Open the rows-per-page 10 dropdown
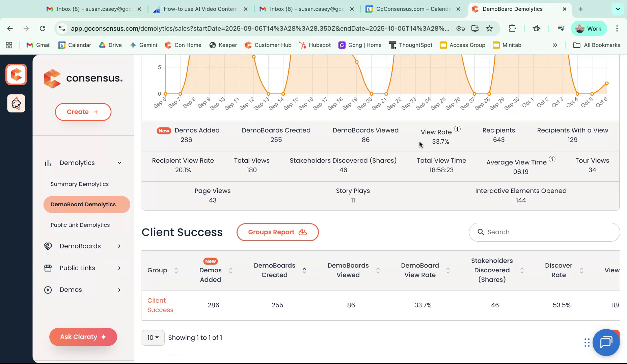 click(x=153, y=337)
